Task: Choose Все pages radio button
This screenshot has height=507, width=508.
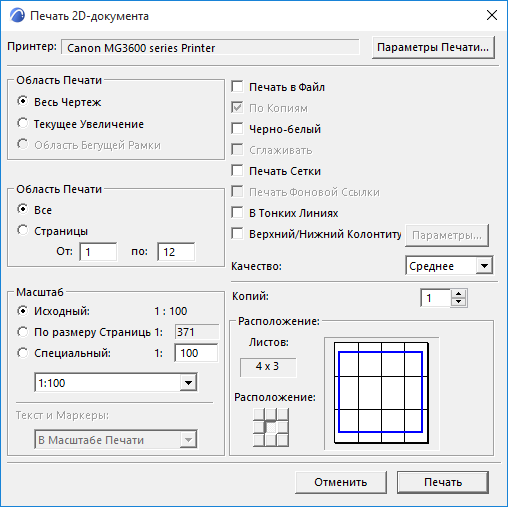Action: (22, 209)
